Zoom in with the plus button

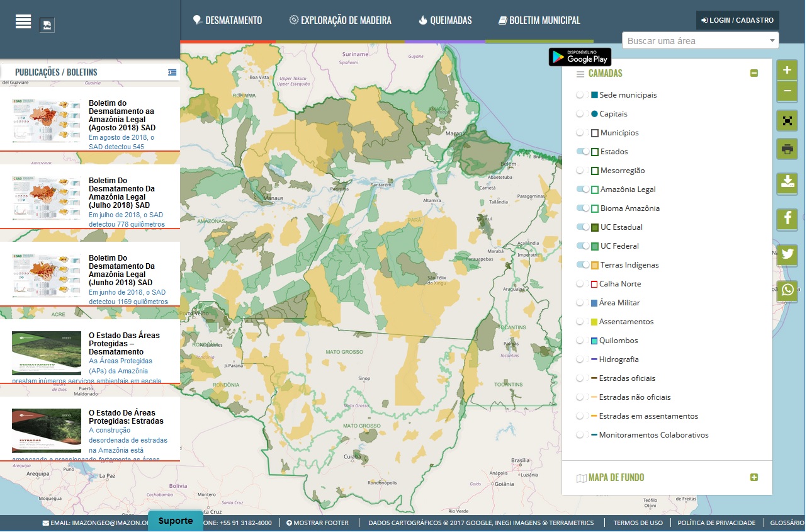pos(787,71)
